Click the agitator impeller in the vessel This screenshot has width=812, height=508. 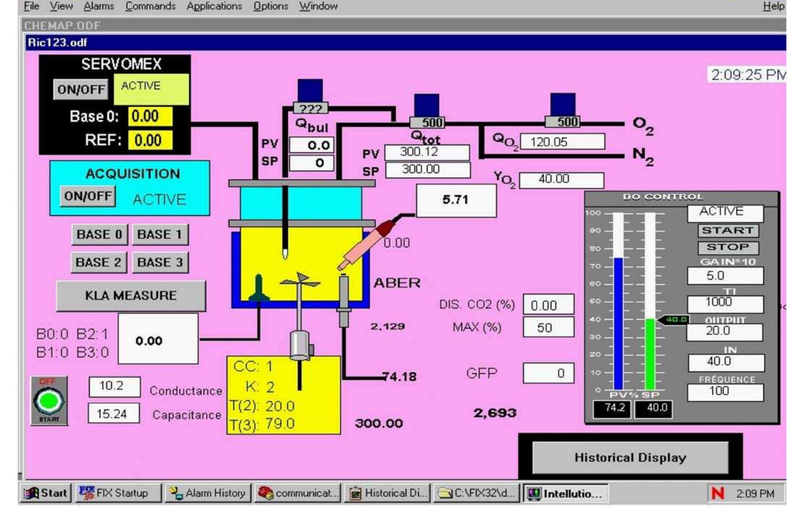(x=300, y=282)
